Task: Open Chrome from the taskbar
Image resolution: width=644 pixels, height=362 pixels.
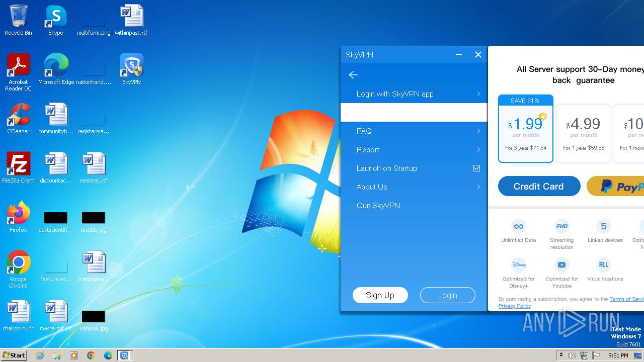Action: 91,355
